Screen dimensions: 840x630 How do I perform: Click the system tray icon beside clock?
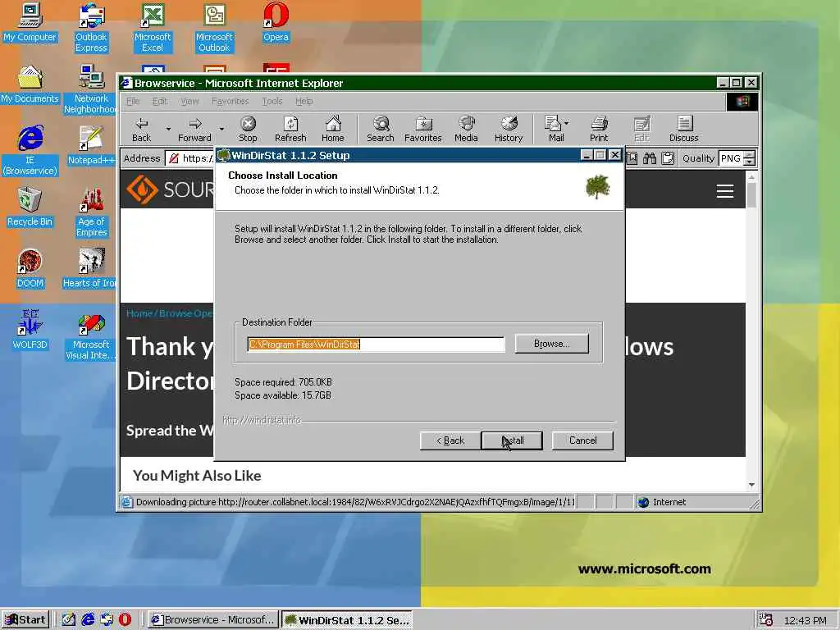click(766, 620)
